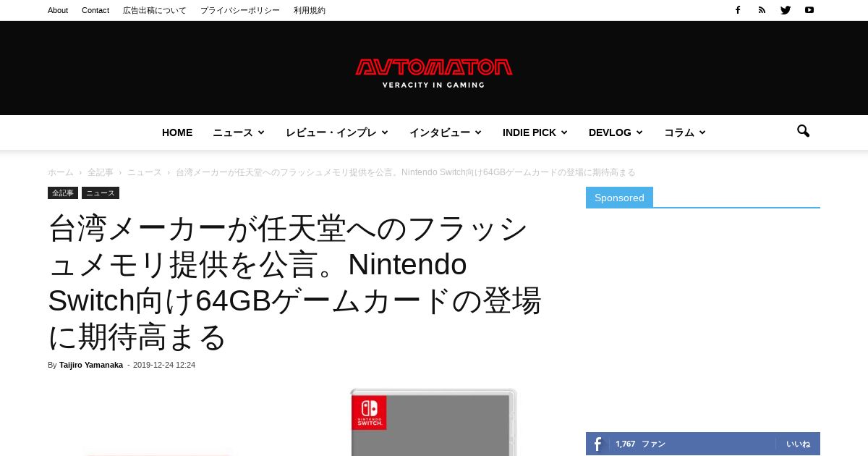Expand the インタビュー menu chevron
The image size is (868, 456).
coord(478,132)
